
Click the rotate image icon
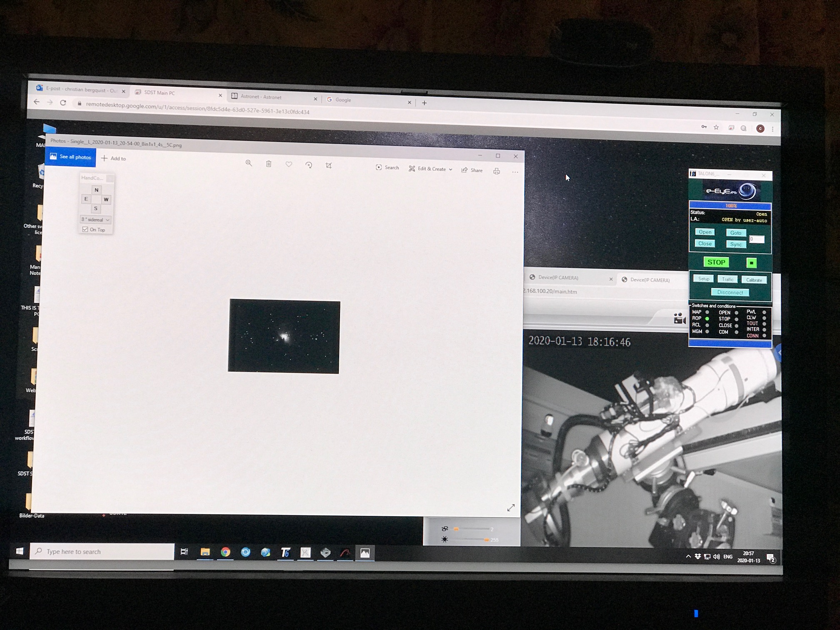pyautogui.click(x=309, y=165)
